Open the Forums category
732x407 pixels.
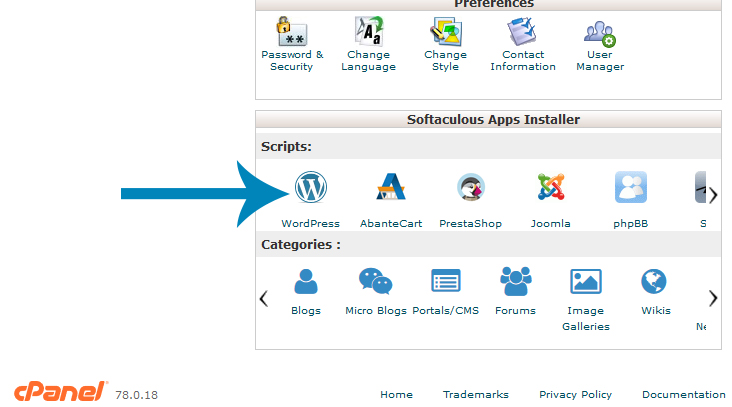point(515,282)
